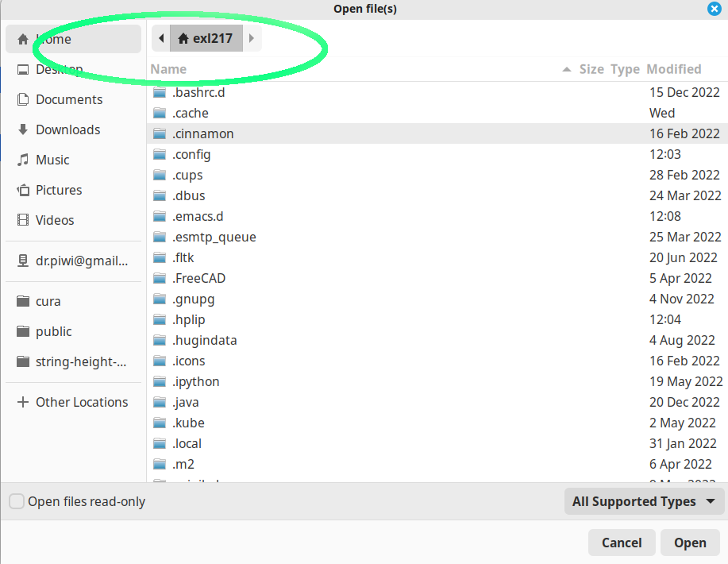
Task: Toggle sort order arrow indicator
Action: point(566,70)
